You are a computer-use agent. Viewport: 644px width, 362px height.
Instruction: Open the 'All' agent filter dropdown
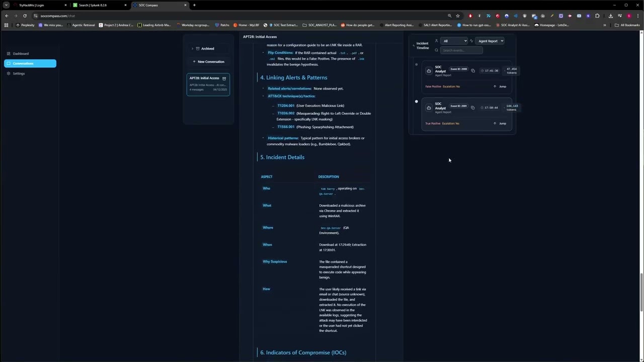click(x=454, y=41)
